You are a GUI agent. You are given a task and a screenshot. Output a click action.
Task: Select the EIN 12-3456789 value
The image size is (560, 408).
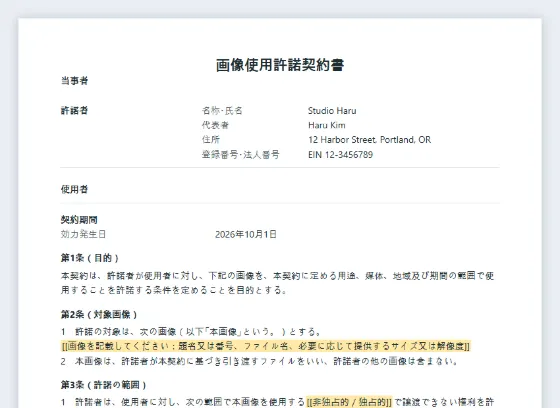click(340, 154)
